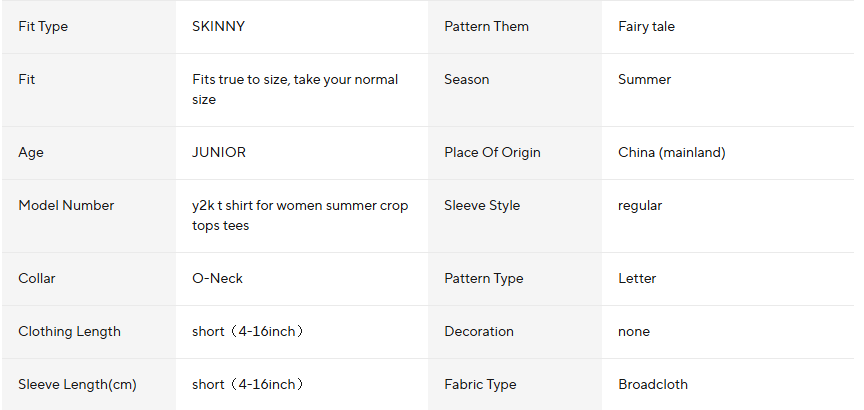
Task: Select the Pattern Them label
Action: [486, 27]
